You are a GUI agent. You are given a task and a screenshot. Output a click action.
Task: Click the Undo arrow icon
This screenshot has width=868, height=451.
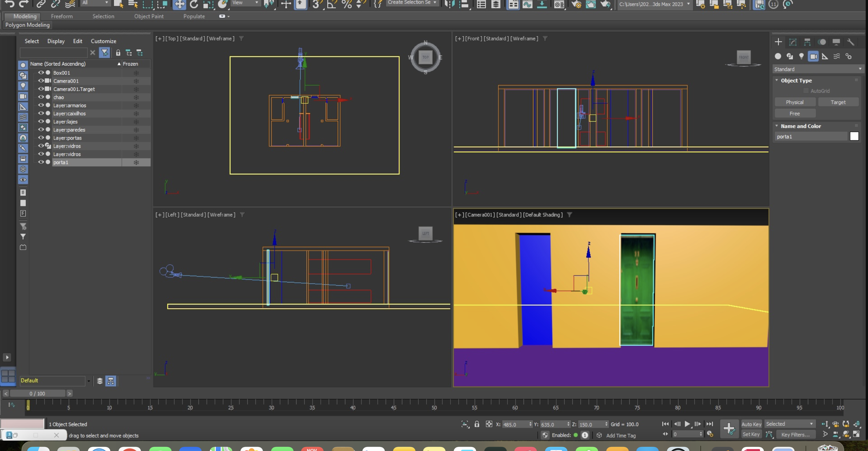tap(10, 4)
